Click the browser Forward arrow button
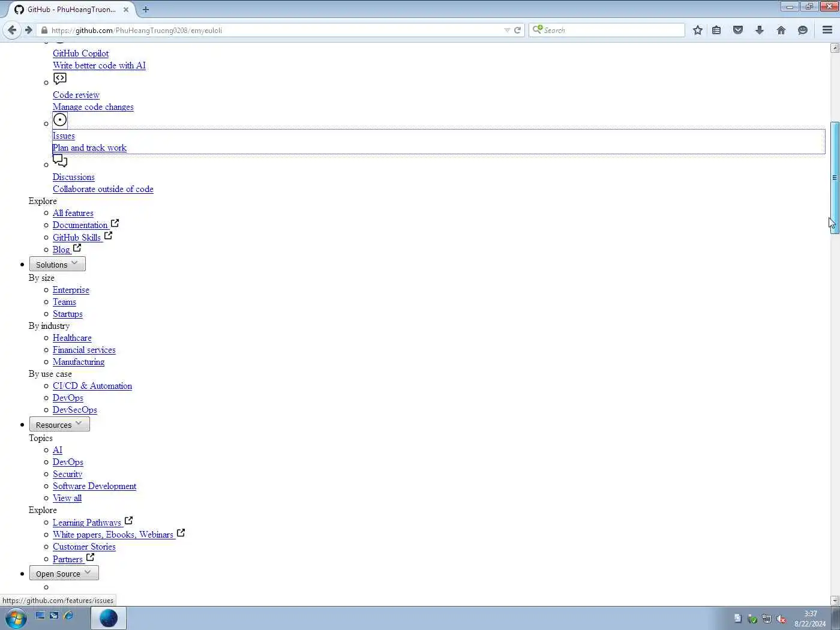The height and width of the screenshot is (630, 840). (x=28, y=30)
